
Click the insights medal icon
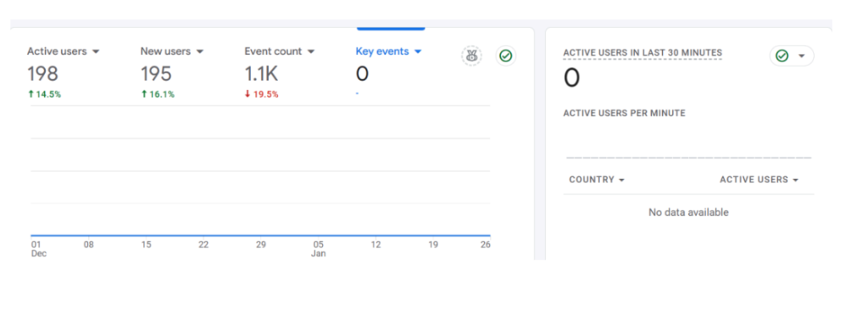click(x=471, y=56)
